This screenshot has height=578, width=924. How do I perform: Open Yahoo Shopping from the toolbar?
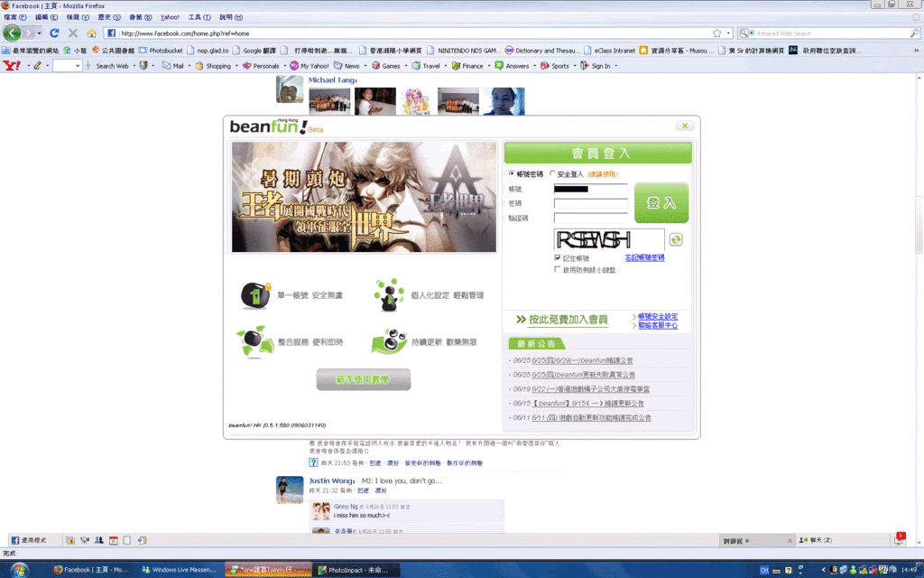click(x=213, y=66)
